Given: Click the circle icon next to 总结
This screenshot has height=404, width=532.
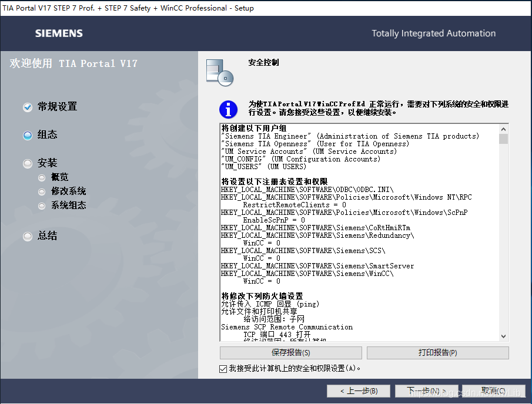Looking at the screenshot, I should tap(27, 236).
